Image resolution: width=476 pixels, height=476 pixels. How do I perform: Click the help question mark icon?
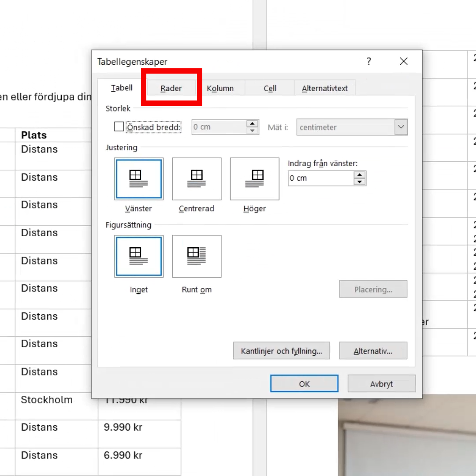[369, 62]
